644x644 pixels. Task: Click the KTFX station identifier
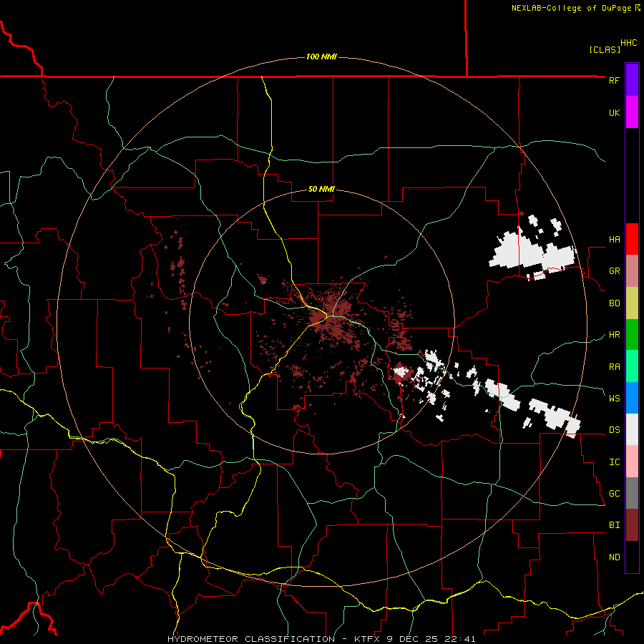click(x=366, y=639)
